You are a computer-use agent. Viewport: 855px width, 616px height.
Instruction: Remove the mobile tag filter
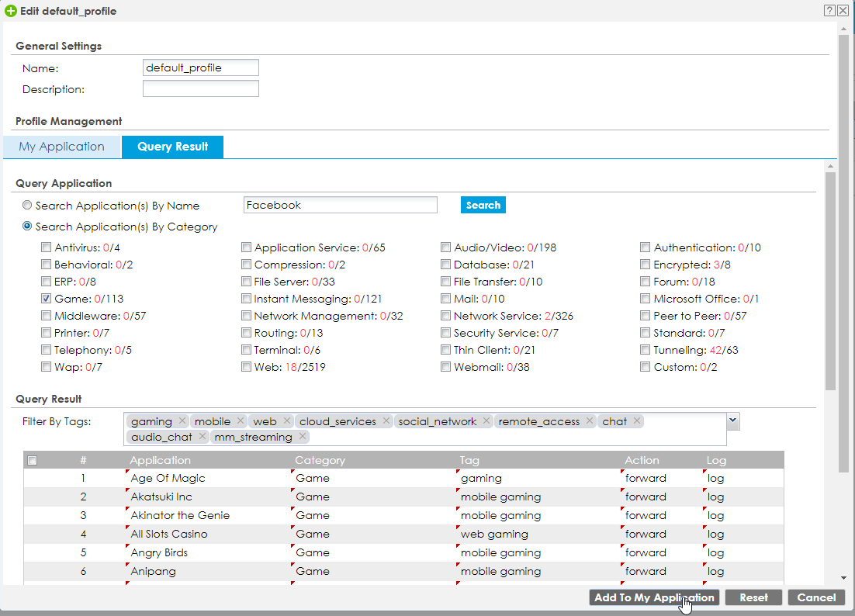pyautogui.click(x=240, y=421)
